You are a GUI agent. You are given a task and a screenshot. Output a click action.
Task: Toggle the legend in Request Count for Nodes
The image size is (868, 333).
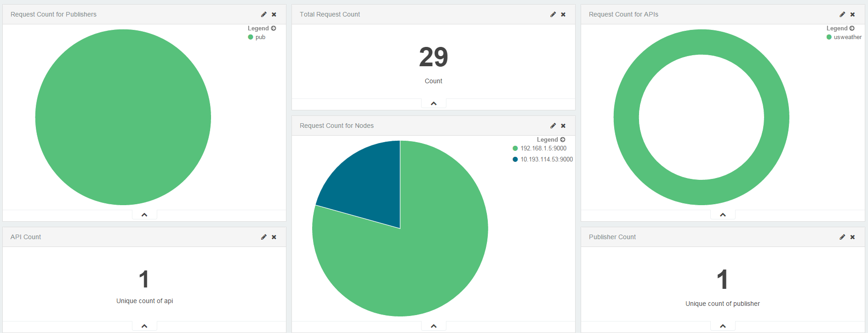(563, 140)
